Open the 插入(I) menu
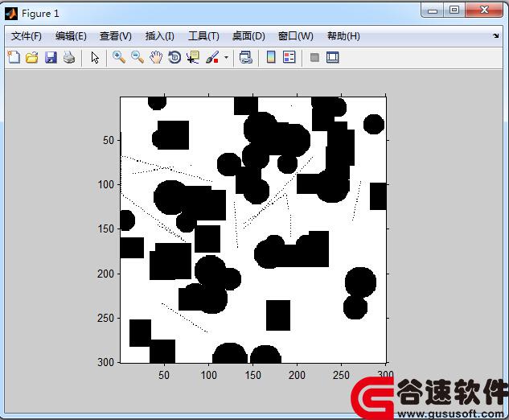Viewport: 509px width, 420px height. (x=160, y=35)
